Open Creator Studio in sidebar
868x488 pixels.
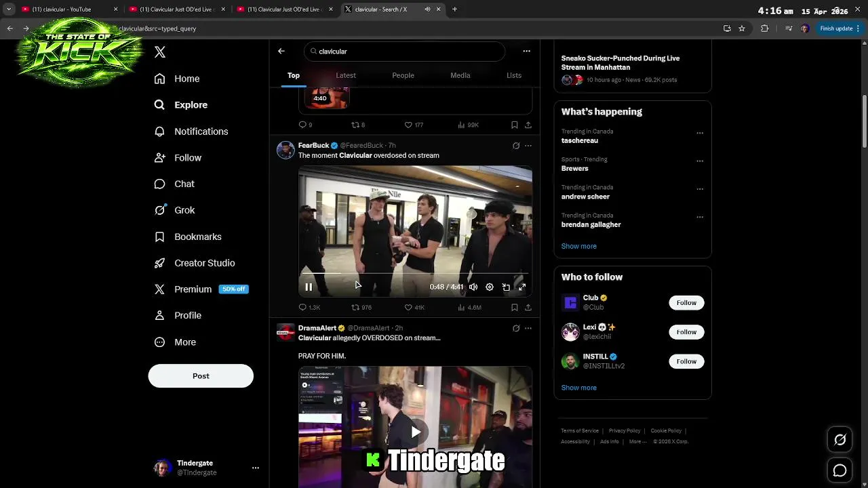click(195, 263)
